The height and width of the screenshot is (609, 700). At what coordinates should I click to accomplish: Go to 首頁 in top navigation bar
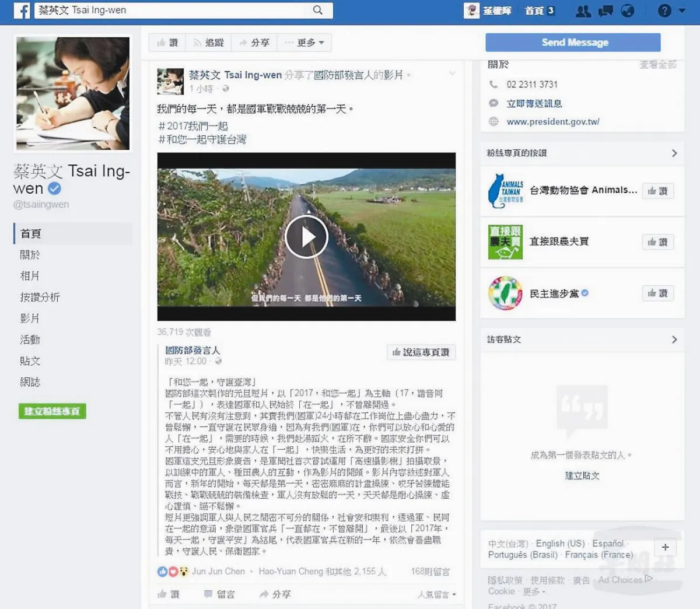534,10
